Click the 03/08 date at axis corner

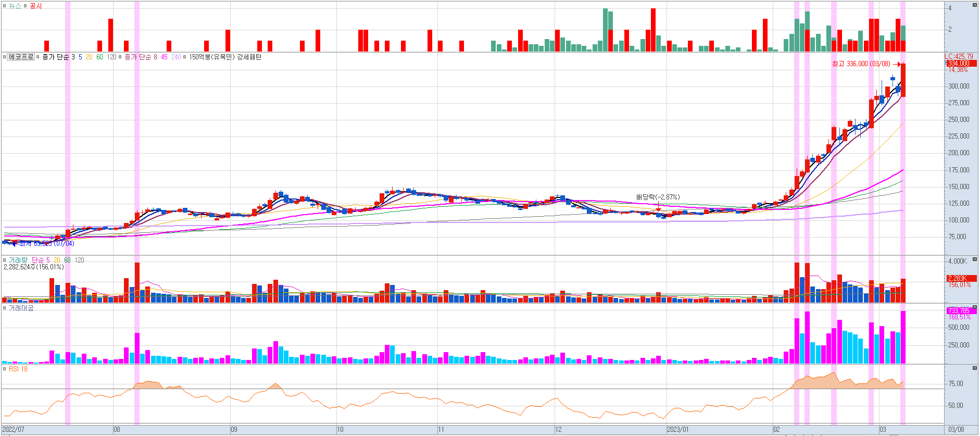[956, 430]
